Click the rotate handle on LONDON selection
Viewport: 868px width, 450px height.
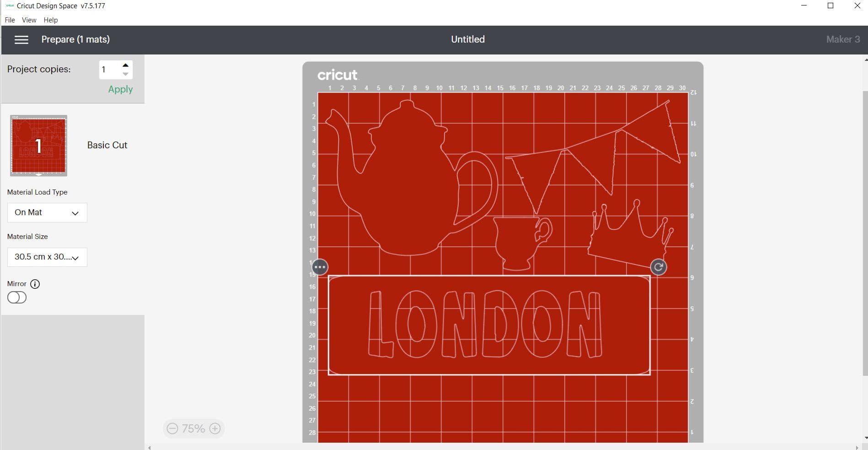tap(659, 267)
